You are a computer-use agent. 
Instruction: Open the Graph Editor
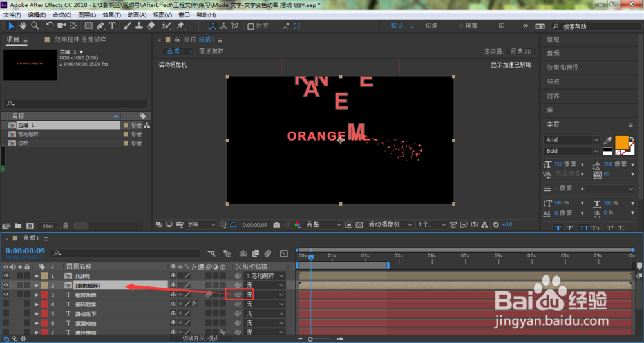pyautogui.click(x=284, y=253)
